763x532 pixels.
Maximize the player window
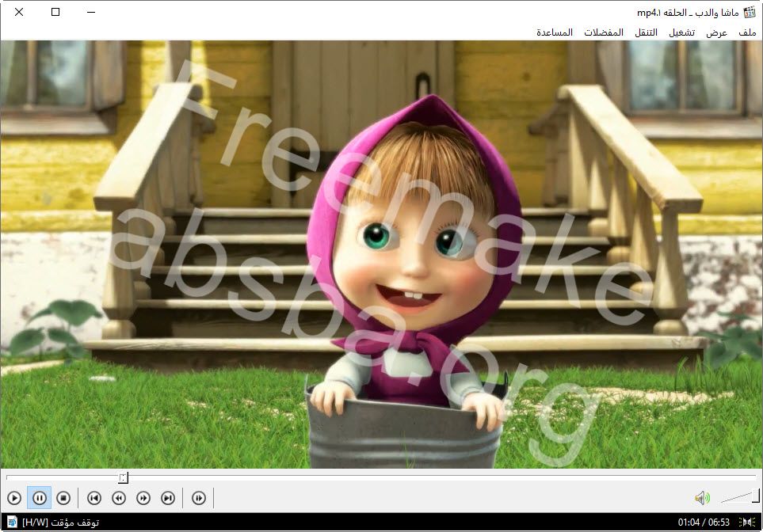[x=55, y=12]
